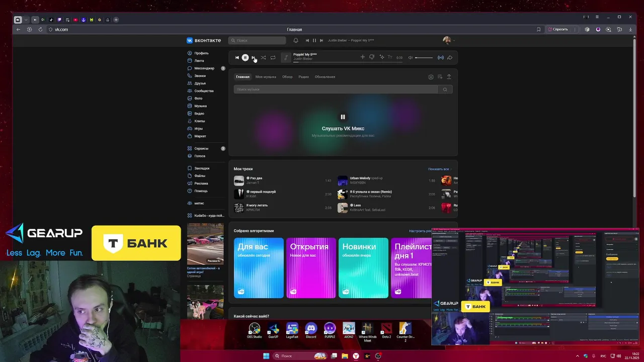Open Сообщества in the sidebar
Screen dimensions: 644x362
pyautogui.click(x=204, y=90)
